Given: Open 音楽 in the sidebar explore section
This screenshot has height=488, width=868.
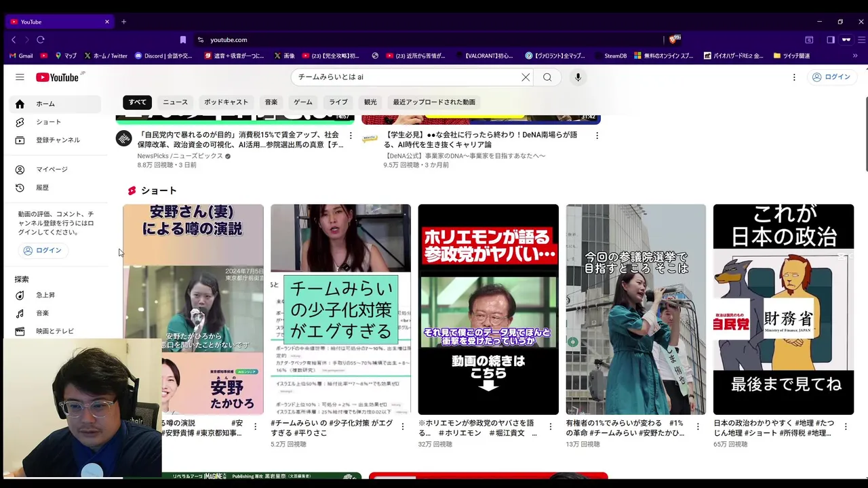Looking at the screenshot, I should pyautogui.click(x=54, y=313).
